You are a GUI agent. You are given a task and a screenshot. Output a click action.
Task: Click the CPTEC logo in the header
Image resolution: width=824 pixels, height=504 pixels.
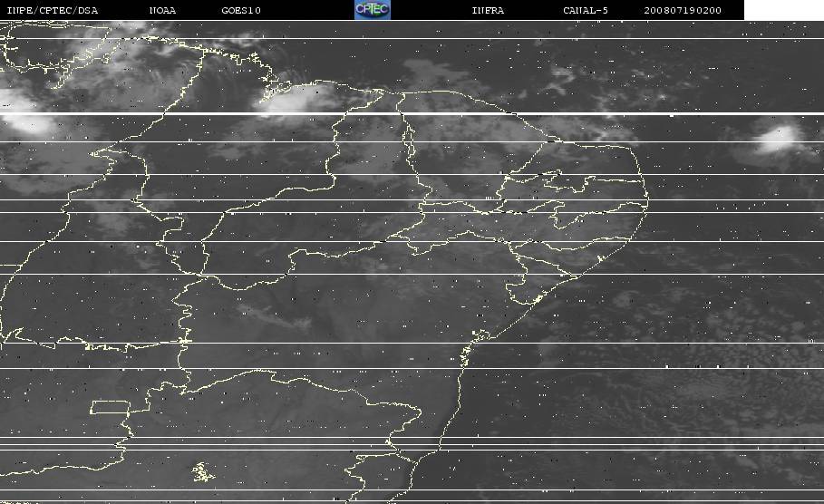[373, 9]
